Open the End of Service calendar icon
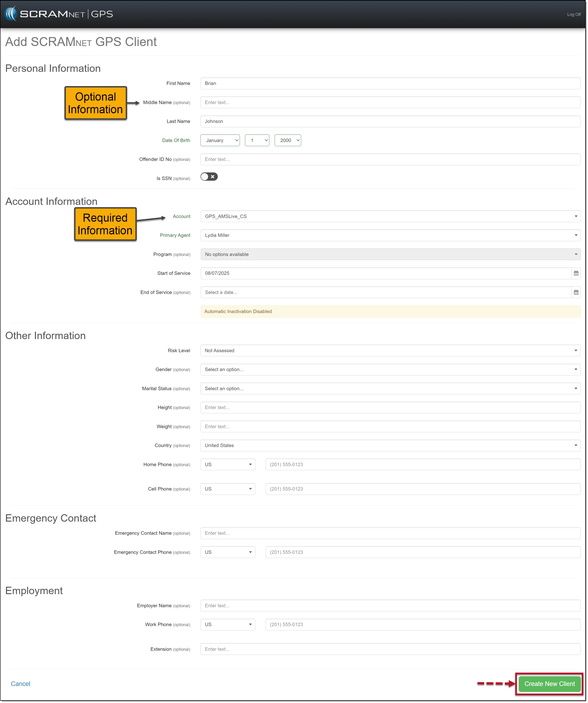The width and height of the screenshot is (588, 703). (576, 292)
